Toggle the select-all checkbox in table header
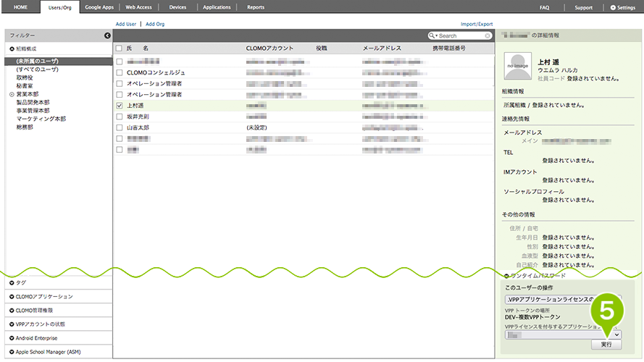 pyautogui.click(x=119, y=48)
